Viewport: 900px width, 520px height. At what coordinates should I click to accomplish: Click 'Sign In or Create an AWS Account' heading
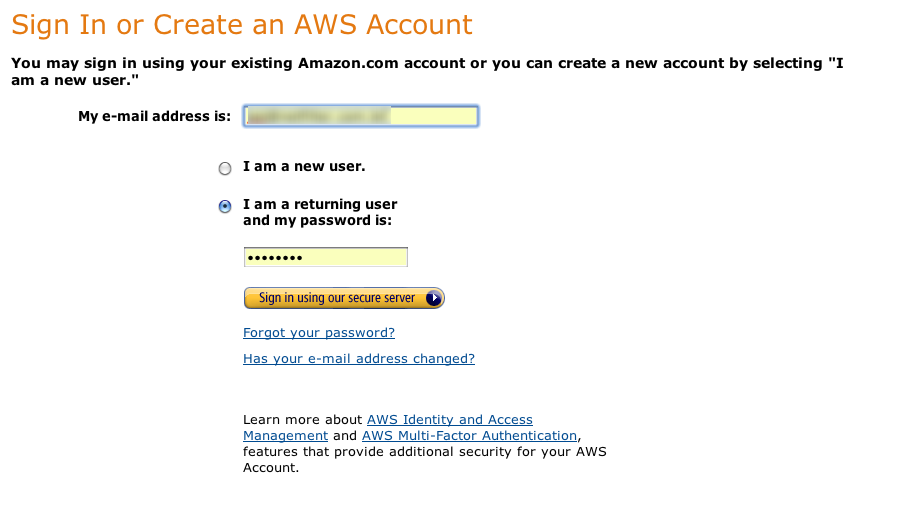(x=242, y=25)
